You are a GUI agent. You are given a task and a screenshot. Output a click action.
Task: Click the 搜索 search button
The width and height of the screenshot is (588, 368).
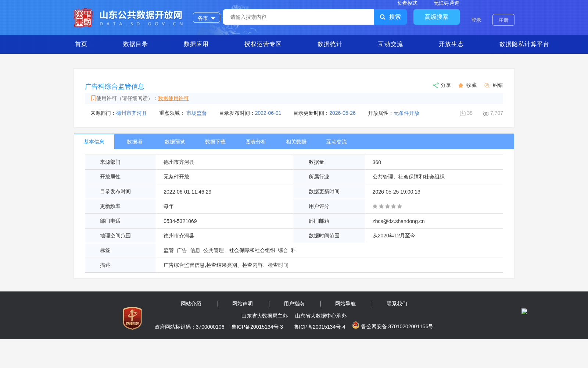[x=390, y=17]
